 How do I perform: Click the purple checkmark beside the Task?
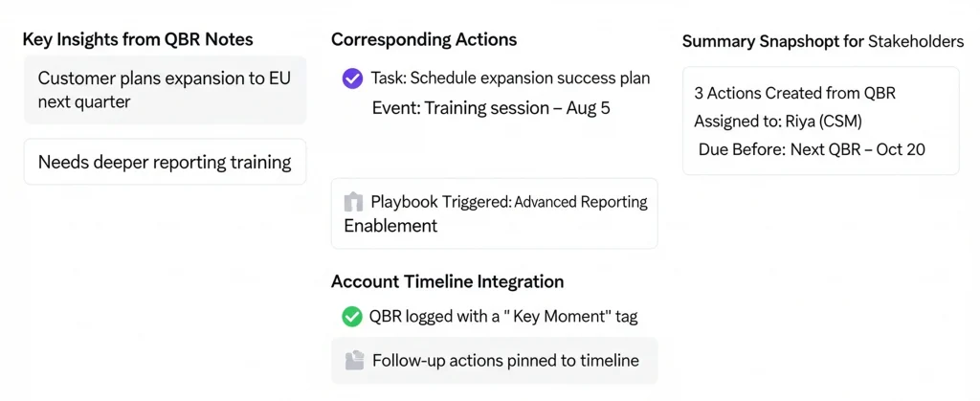(x=352, y=78)
